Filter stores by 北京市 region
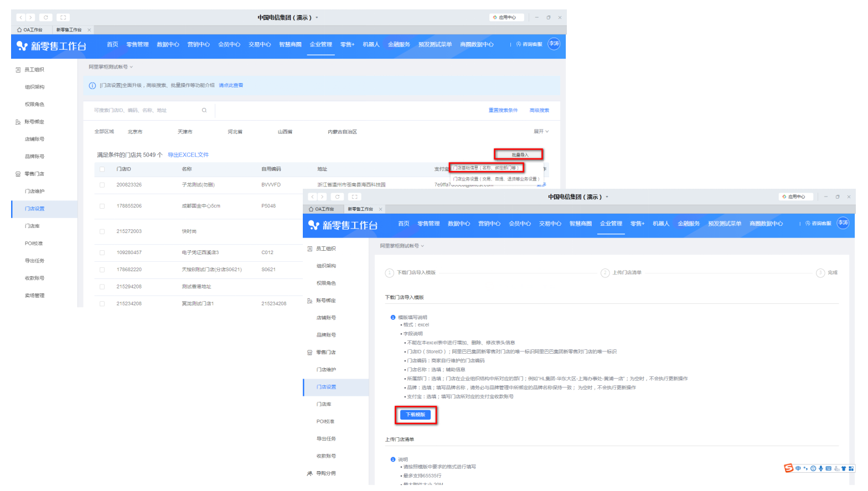This screenshot has width=868, height=491. [x=135, y=132]
